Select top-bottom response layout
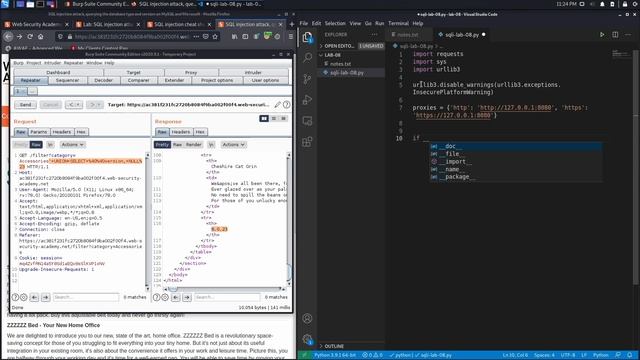Screen dimensions: 640x360 click(274, 118)
